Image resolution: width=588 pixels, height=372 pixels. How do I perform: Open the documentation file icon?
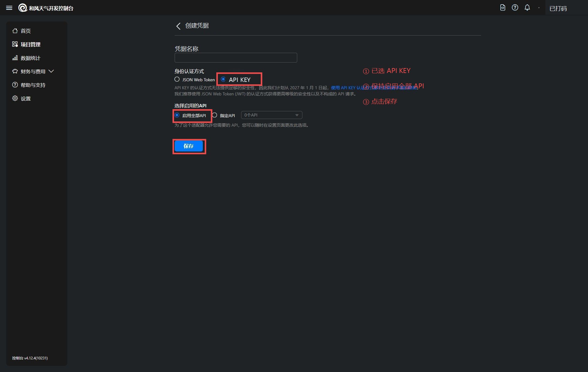pos(503,8)
